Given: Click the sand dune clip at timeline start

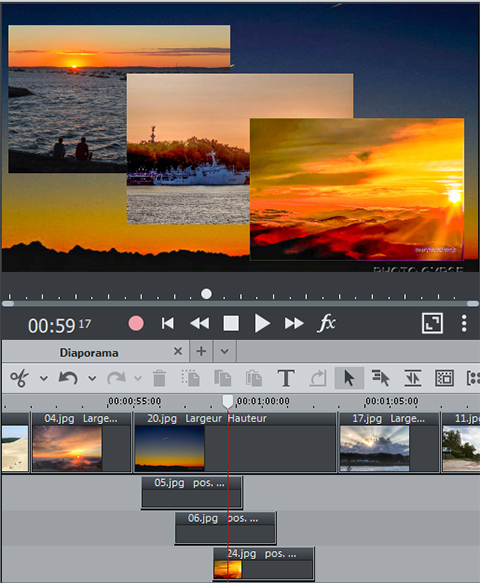Looking at the screenshot, I should coord(15,442).
